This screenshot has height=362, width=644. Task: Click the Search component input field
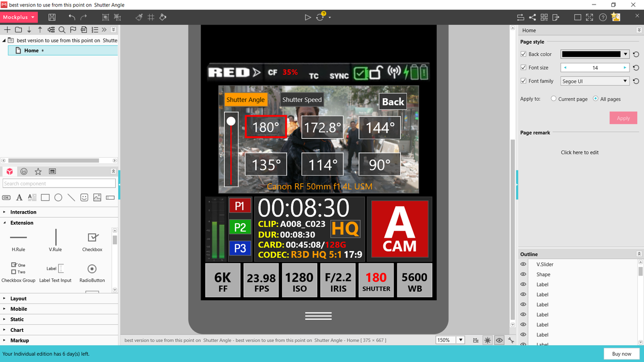[x=59, y=184]
